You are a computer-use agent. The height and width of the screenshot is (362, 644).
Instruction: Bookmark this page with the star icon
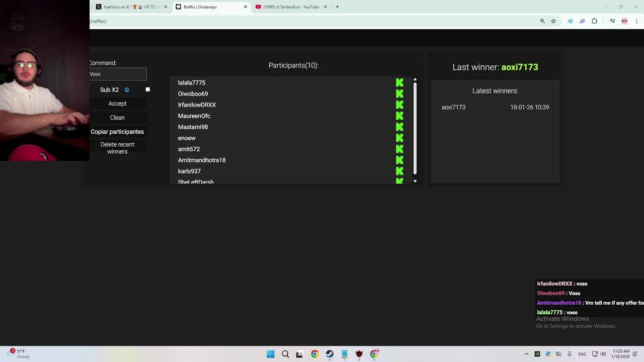(553, 21)
